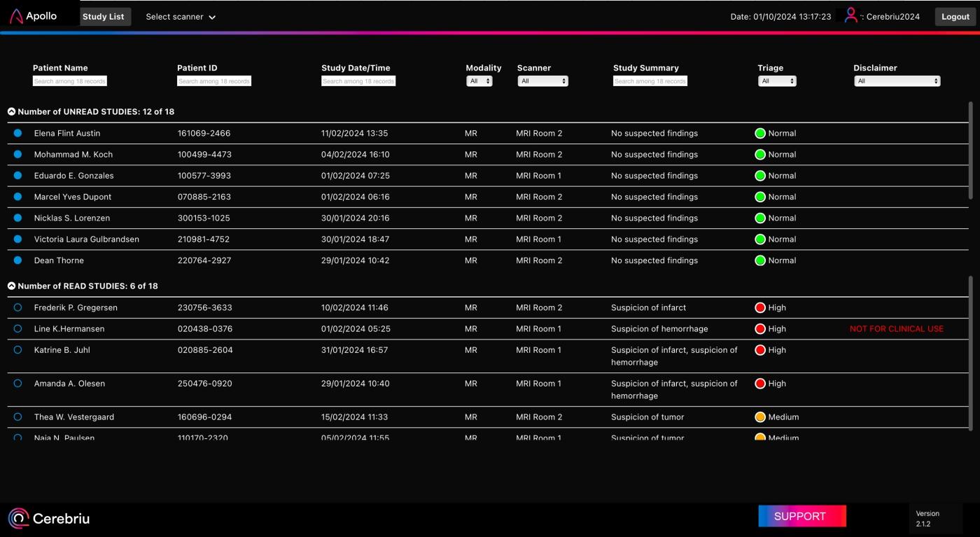Viewport: 980px width, 537px height.
Task: Click the Logout button
Action: [955, 17]
